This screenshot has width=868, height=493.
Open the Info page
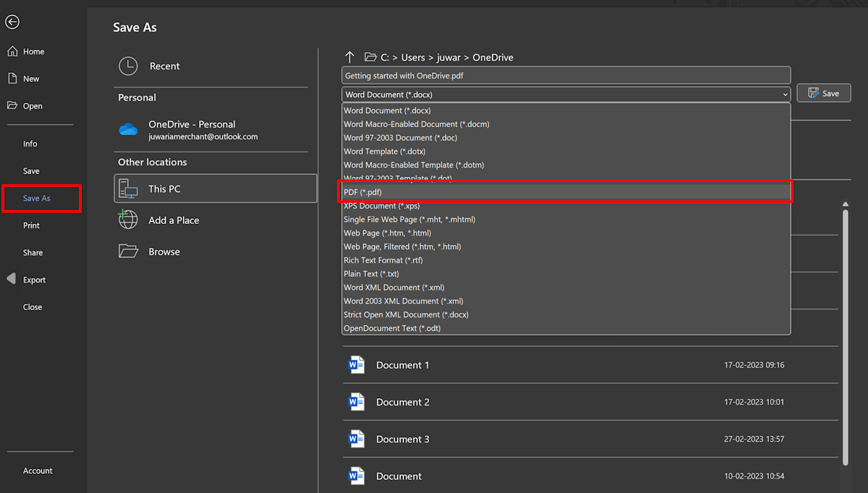click(x=30, y=144)
